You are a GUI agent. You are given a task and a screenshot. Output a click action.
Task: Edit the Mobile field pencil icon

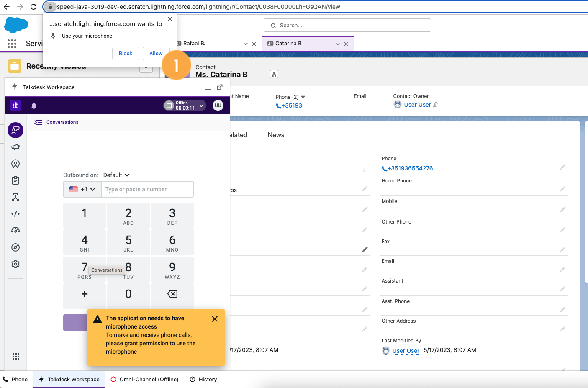pos(563,209)
